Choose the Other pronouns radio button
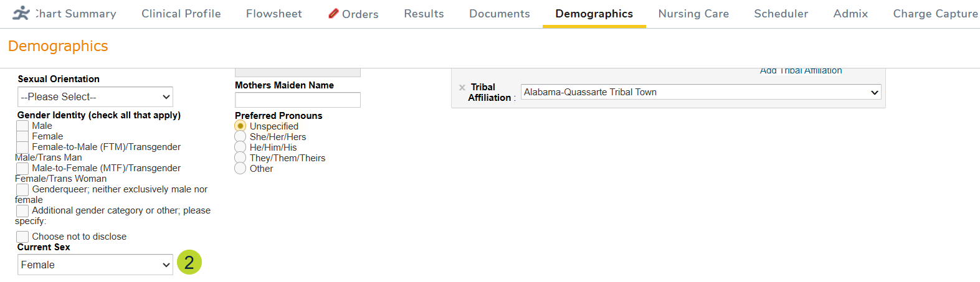980x282 pixels. 240,168
